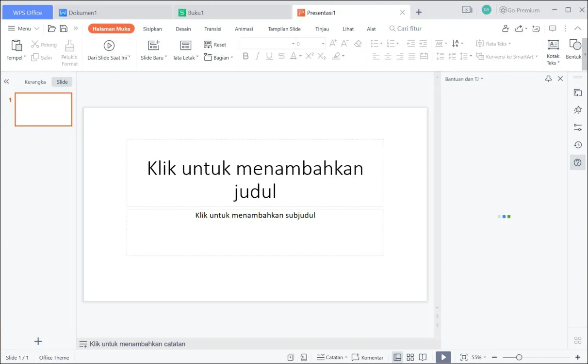Open reading view in the status bar
588x364 pixels.
pyautogui.click(x=423, y=357)
